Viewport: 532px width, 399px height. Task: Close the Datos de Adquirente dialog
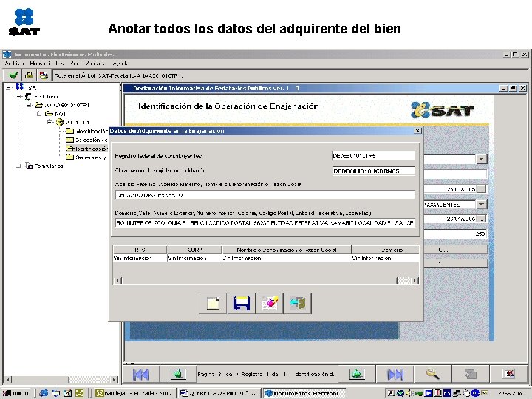[x=417, y=131]
